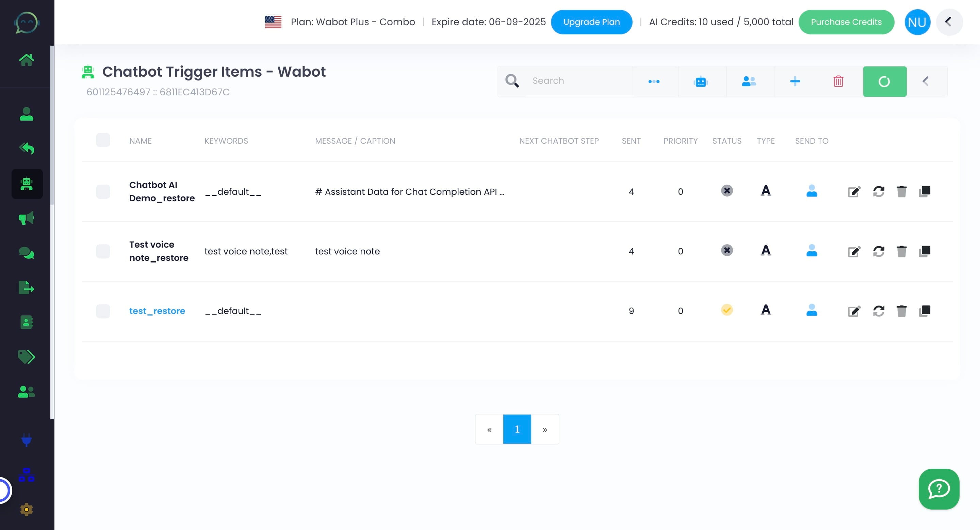This screenshot has height=530, width=980.
Task: Click the duplicate icon on Test voice note_restore
Action: coord(925,251)
